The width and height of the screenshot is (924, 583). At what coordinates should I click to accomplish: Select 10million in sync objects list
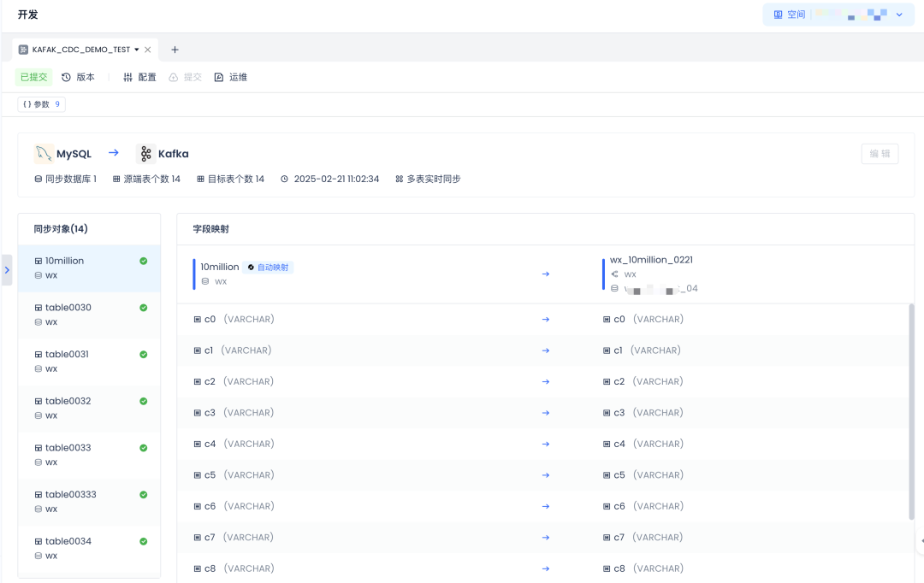(x=89, y=268)
